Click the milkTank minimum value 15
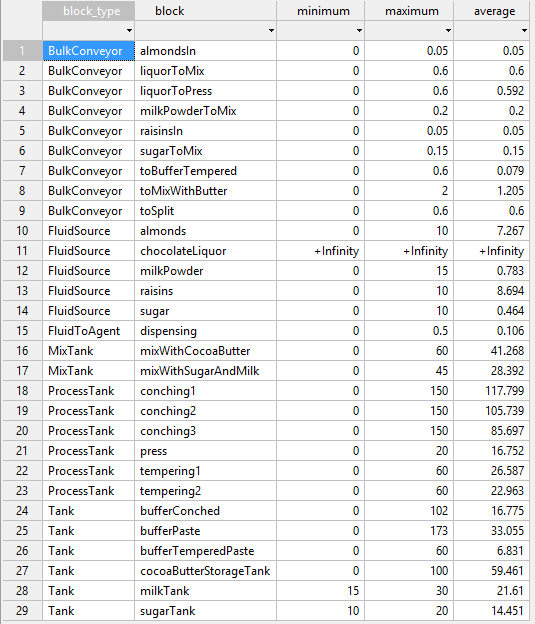The height and width of the screenshot is (624, 535). [x=320, y=591]
